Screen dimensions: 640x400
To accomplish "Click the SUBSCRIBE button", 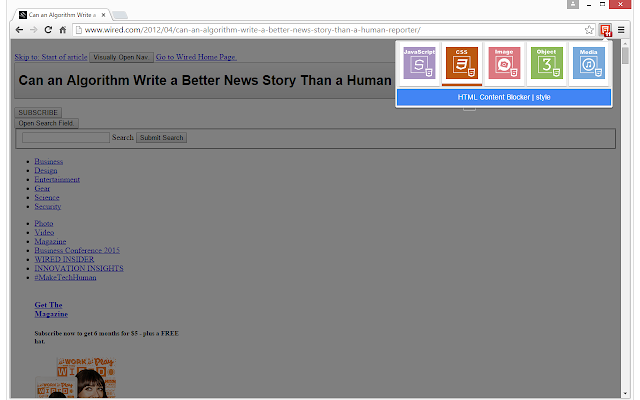I will 38,112.
